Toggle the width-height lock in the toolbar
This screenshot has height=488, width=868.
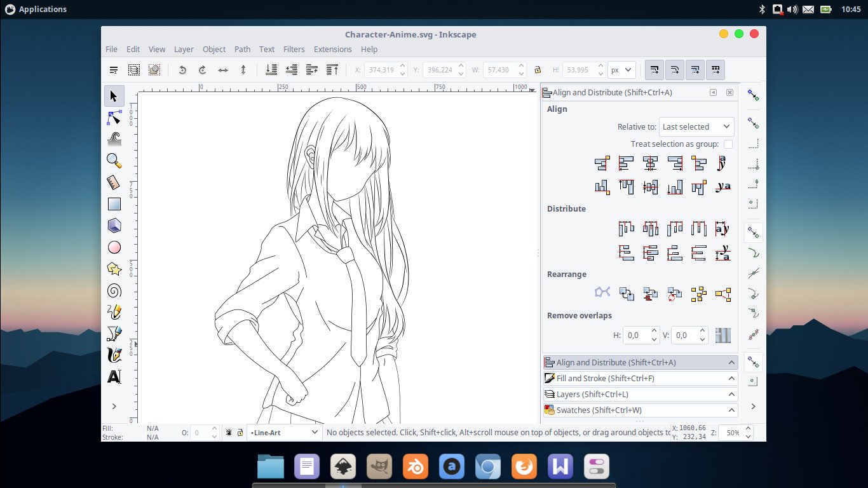pyautogui.click(x=538, y=70)
